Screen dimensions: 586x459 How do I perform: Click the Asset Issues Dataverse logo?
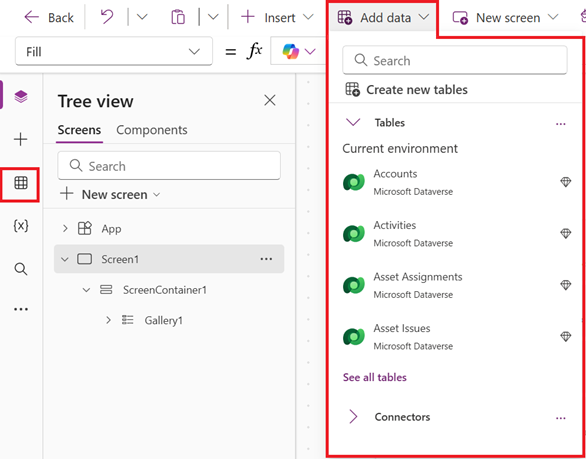click(354, 337)
